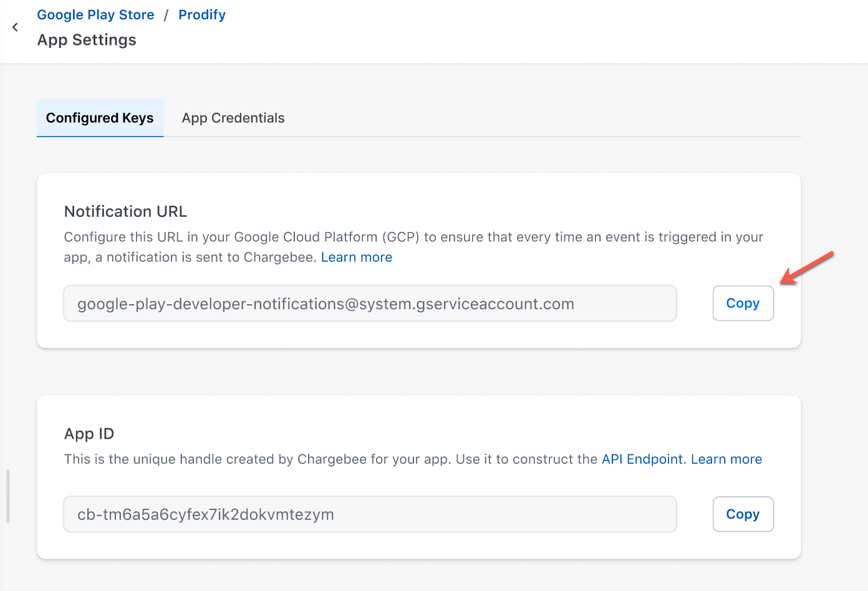
Task: Copy the App ID value
Action: (x=743, y=514)
